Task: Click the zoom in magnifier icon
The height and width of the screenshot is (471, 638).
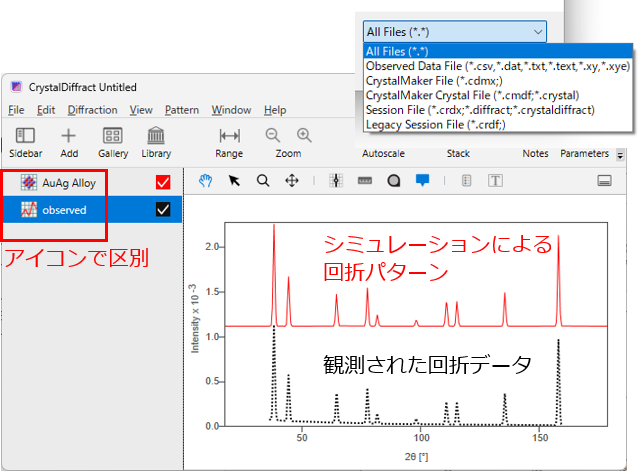Action: point(304,136)
